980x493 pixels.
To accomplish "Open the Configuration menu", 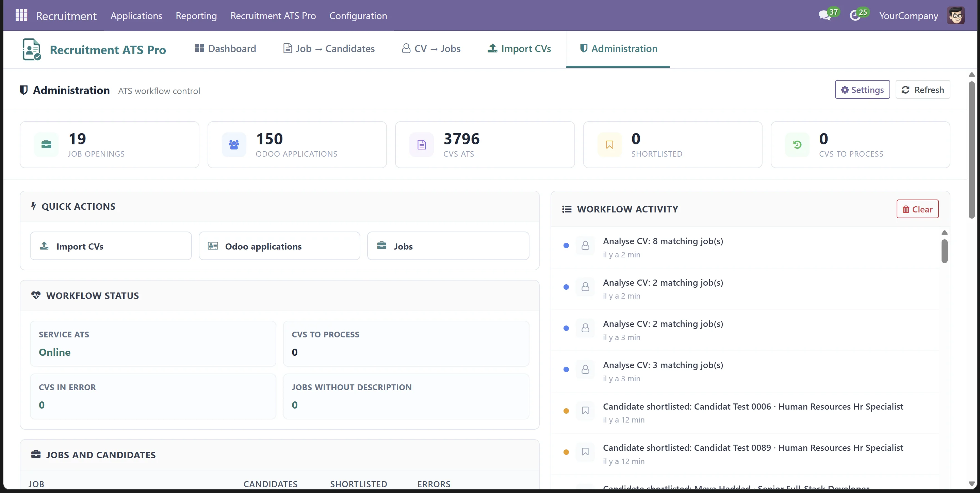I will click(x=358, y=16).
